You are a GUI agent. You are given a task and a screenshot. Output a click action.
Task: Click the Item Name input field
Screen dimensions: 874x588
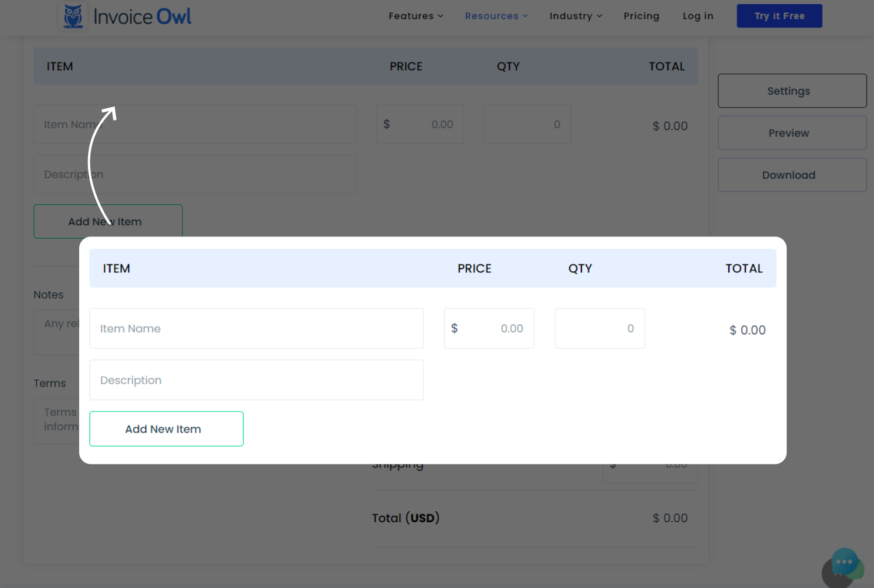[x=256, y=328]
